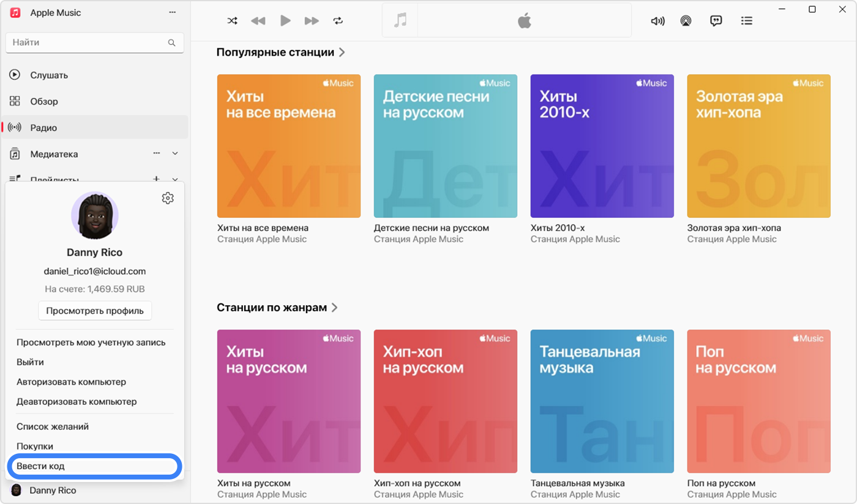857x504 pixels.
Task: Skip to the next track
Action: click(312, 21)
